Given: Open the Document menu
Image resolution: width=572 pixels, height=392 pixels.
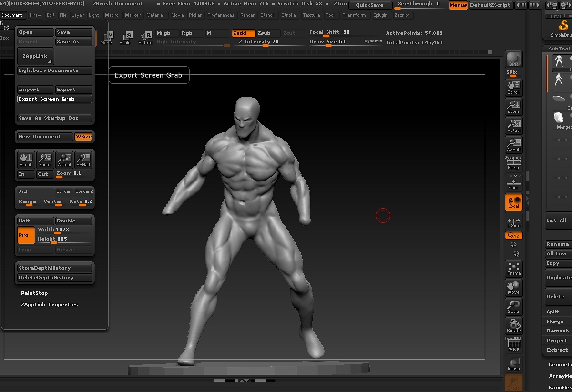Looking at the screenshot, I should point(12,15).
